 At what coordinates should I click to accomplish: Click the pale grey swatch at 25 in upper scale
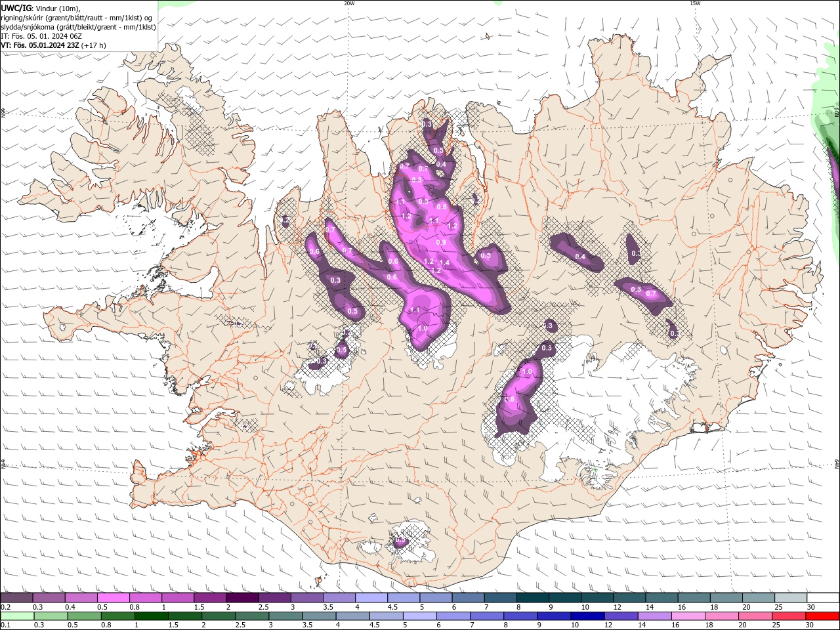pyautogui.click(x=790, y=598)
